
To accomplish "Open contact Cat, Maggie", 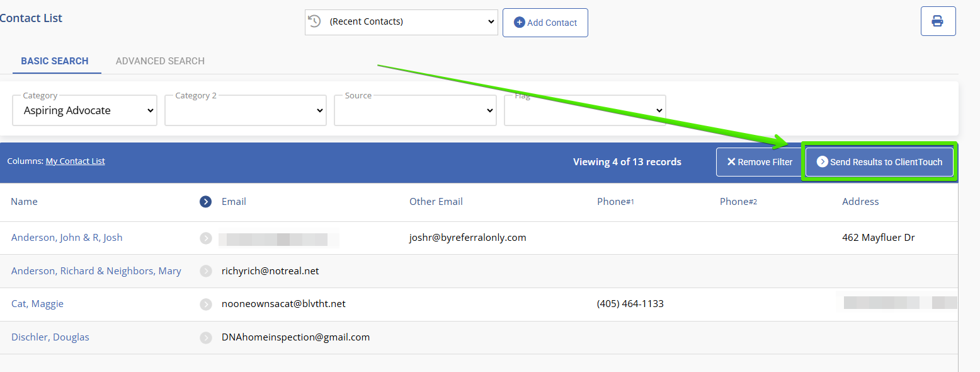I will (x=37, y=304).
